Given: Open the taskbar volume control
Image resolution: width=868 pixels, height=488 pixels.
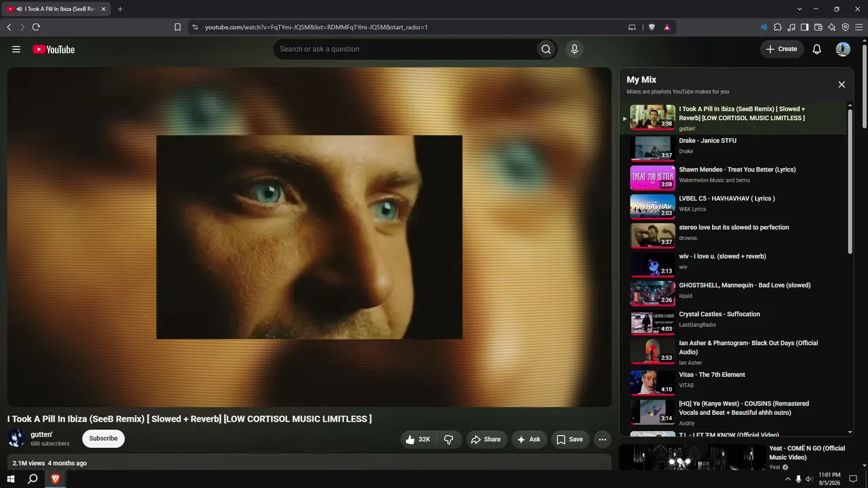Looking at the screenshot, I should 809,479.
